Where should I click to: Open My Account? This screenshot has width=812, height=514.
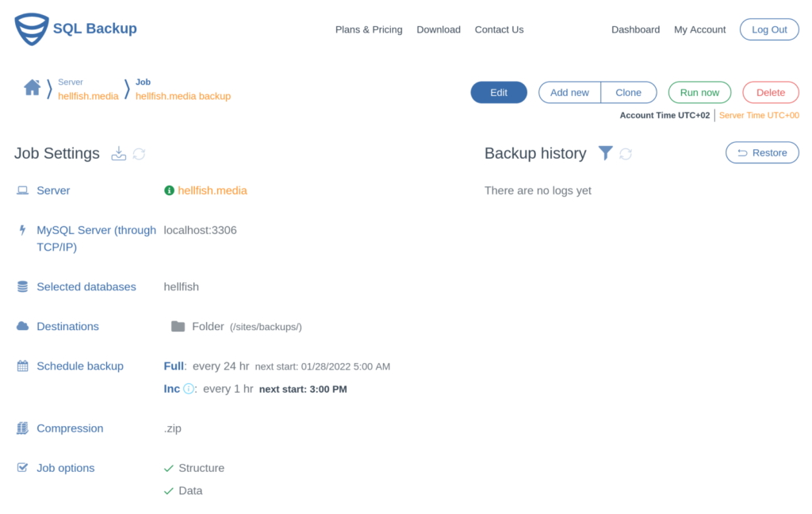[x=699, y=29]
